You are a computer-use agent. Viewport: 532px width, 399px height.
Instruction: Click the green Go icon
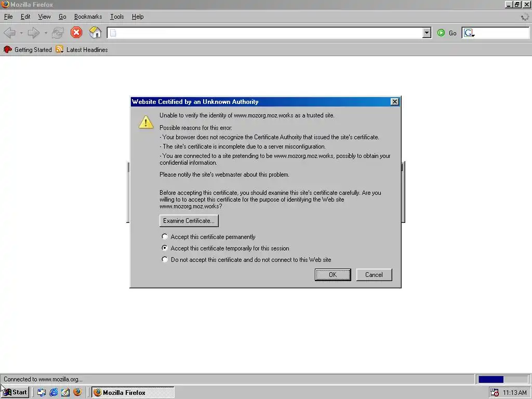click(441, 33)
